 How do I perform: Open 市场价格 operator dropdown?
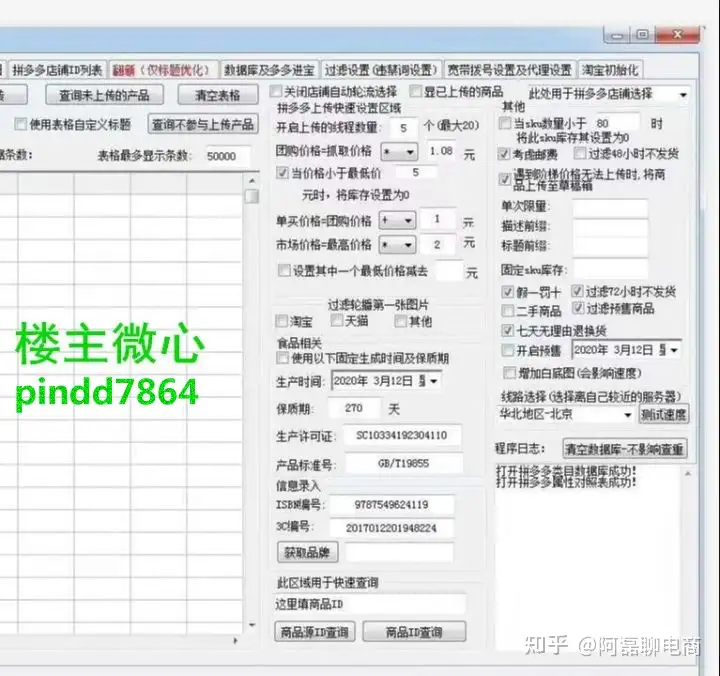[397, 245]
